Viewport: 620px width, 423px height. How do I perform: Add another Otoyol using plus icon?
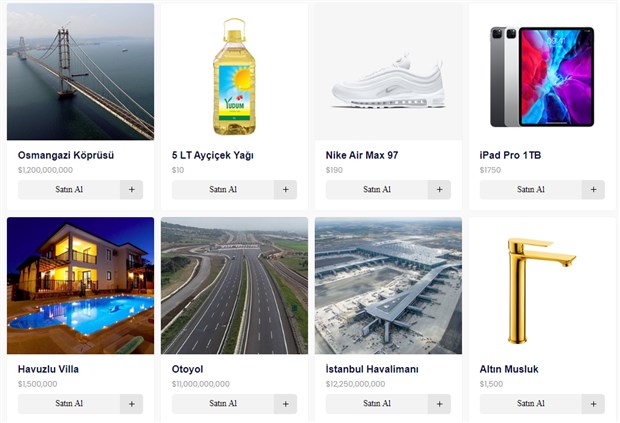pyautogui.click(x=285, y=404)
